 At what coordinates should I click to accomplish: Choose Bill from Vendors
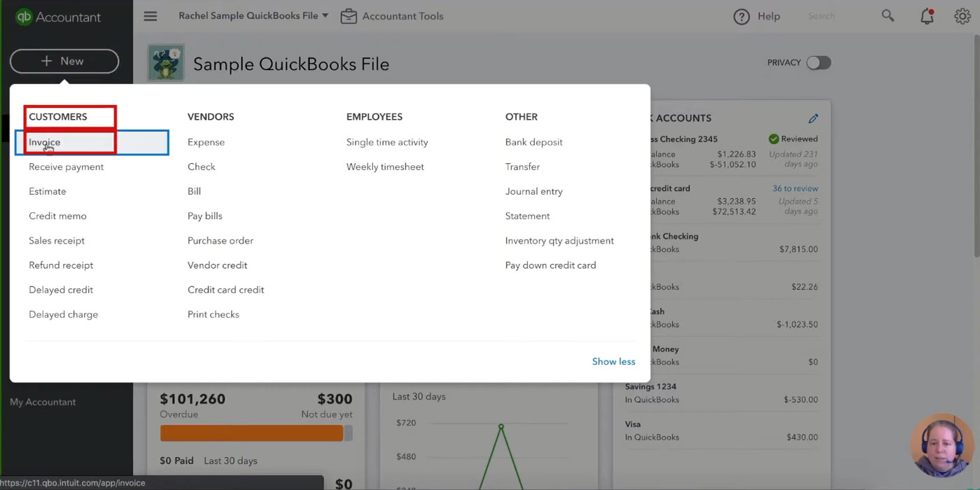tap(195, 191)
